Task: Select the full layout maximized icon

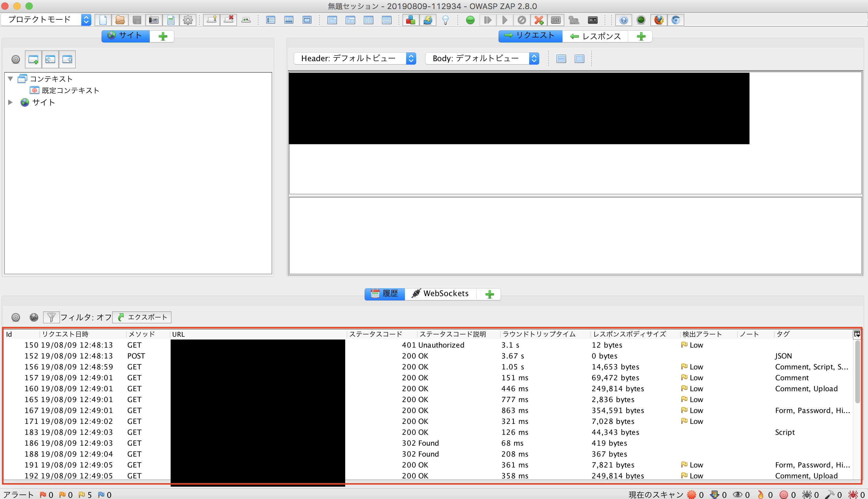Action: (x=307, y=20)
